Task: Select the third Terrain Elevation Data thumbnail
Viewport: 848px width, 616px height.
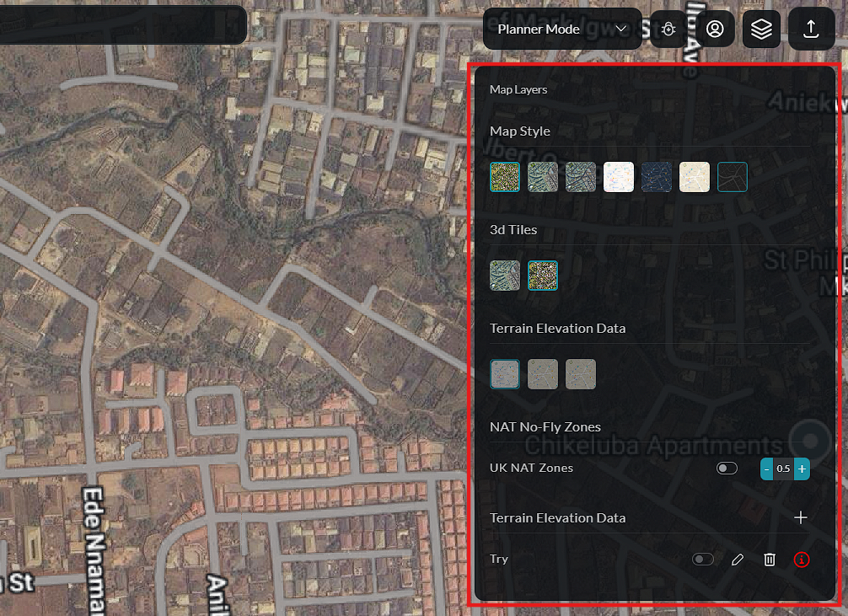Action: click(580, 374)
